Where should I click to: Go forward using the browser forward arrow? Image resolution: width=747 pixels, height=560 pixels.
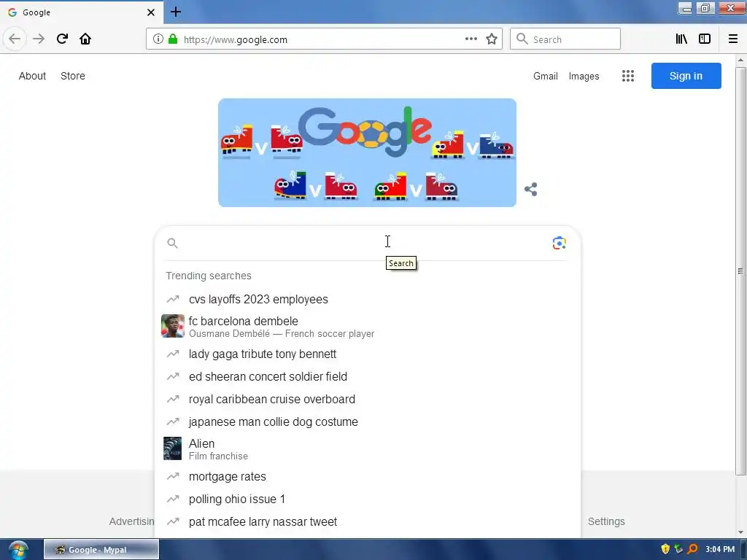[39, 39]
